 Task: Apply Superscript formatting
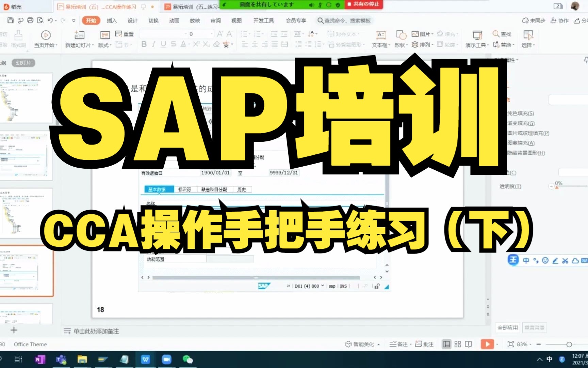pos(196,44)
